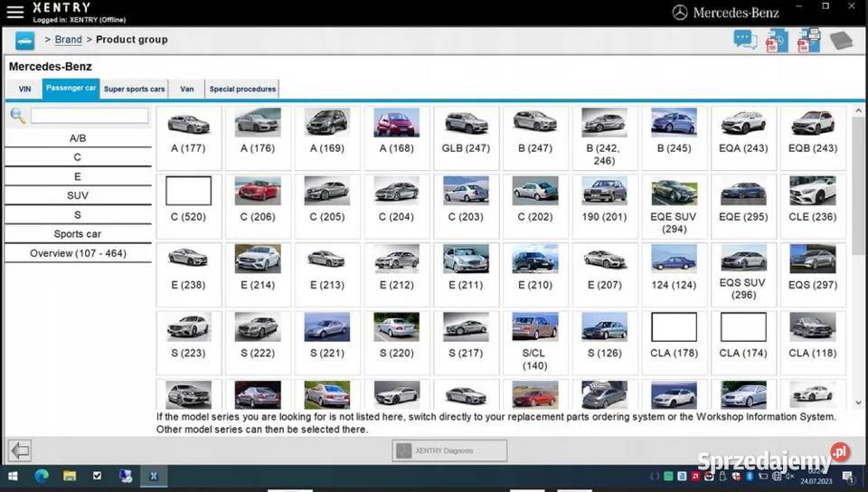Image resolution: width=868 pixels, height=492 pixels.
Task: Select C (204) model
Action: (397, 206)
